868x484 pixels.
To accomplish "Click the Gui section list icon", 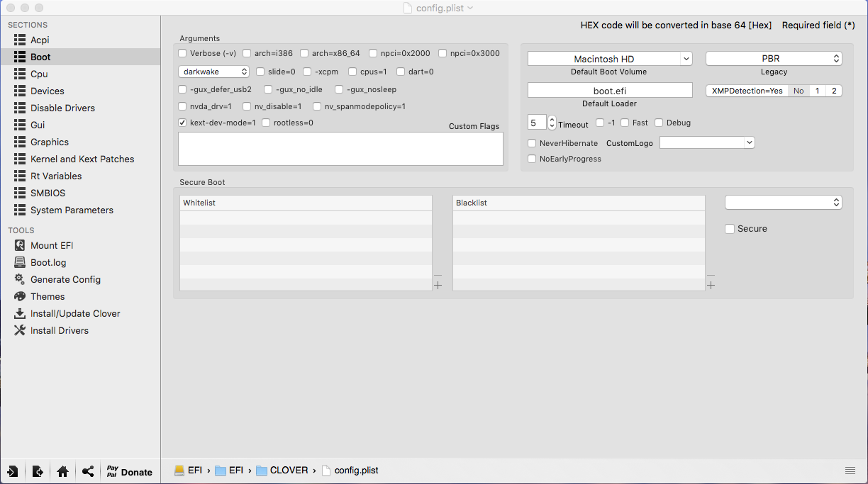I will [20, 125].
